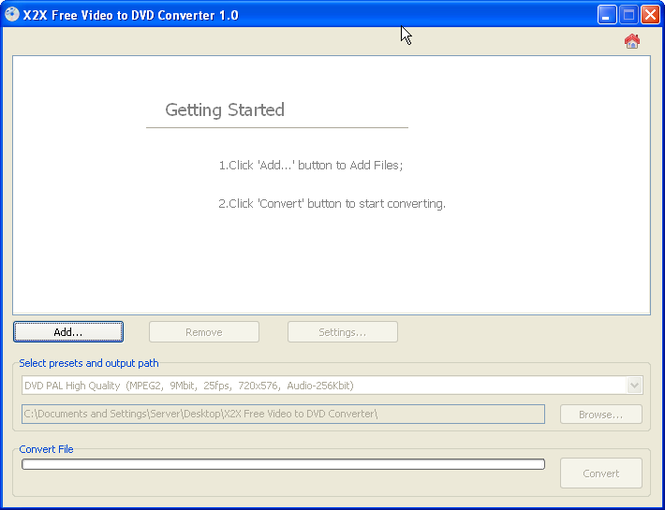Start conversion with Convert button
665x510 pixels.
coord(601,473)
